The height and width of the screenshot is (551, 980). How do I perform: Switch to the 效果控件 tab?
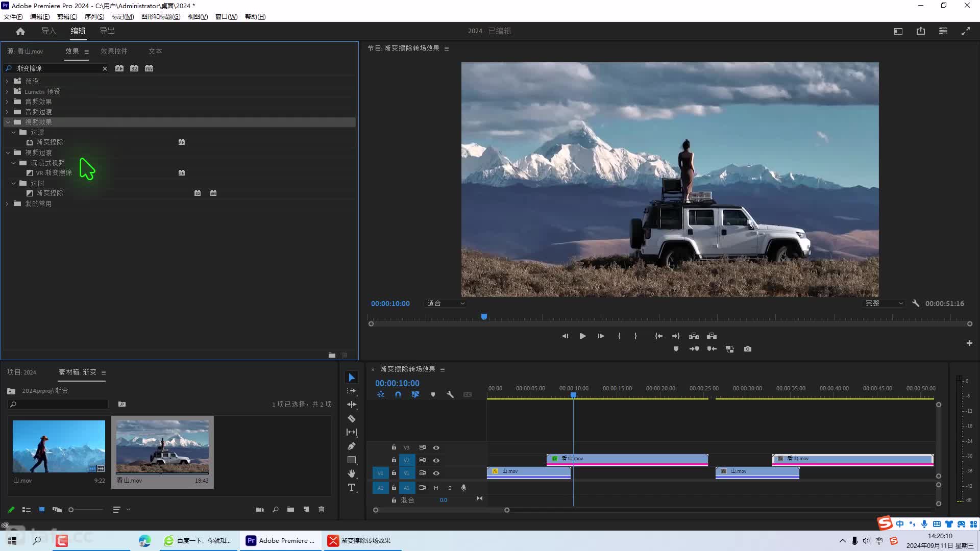pos(114,51)
